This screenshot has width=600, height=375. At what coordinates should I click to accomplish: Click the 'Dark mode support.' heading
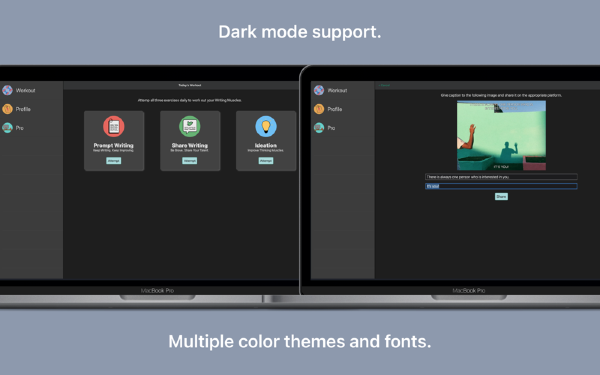point(300,32)
